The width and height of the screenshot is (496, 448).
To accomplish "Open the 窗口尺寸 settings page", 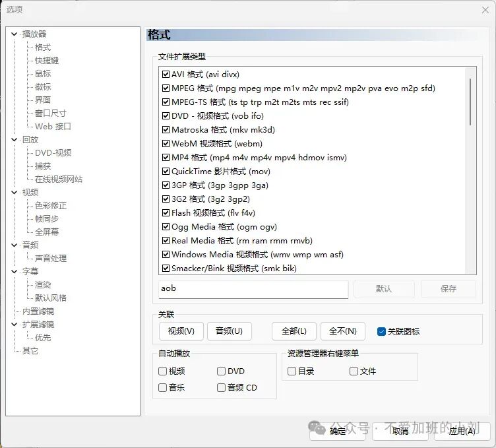I will (51, 113).
